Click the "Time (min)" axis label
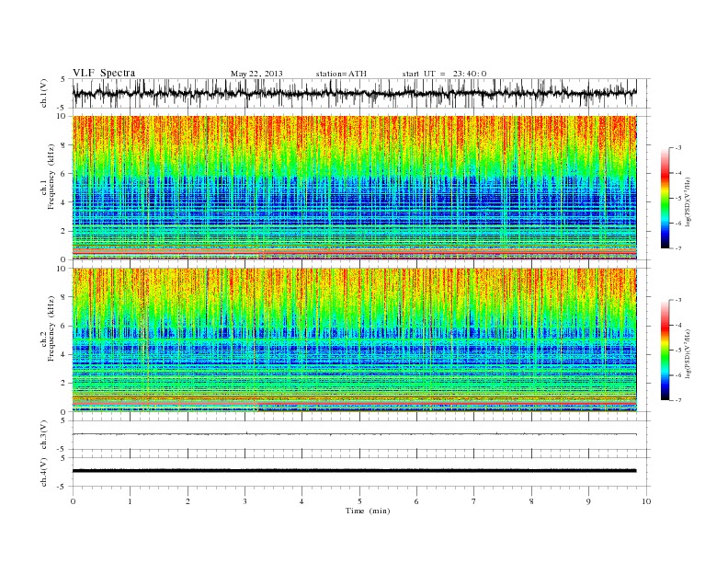 pyautogui.click(x=368, y=511)
